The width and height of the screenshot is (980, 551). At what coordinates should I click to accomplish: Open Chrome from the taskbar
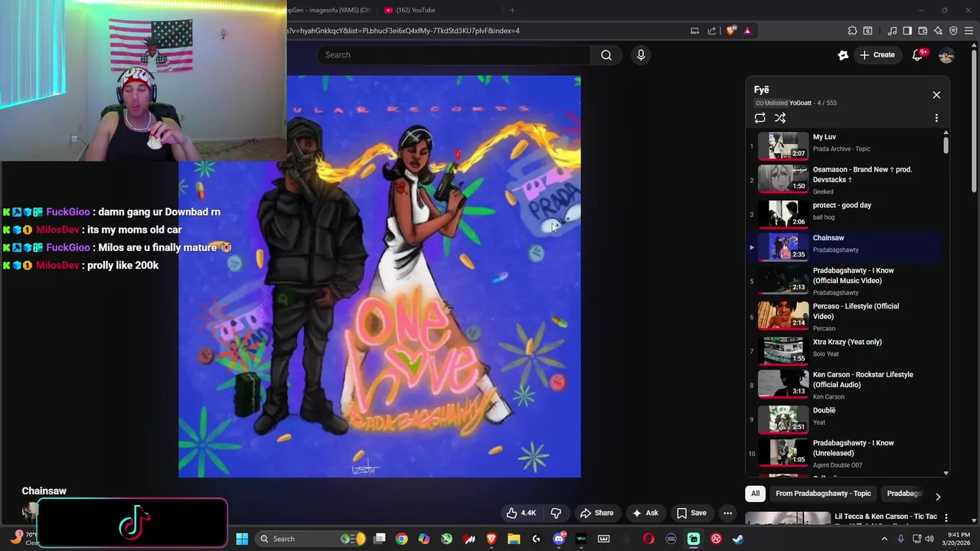click(401, 539)
